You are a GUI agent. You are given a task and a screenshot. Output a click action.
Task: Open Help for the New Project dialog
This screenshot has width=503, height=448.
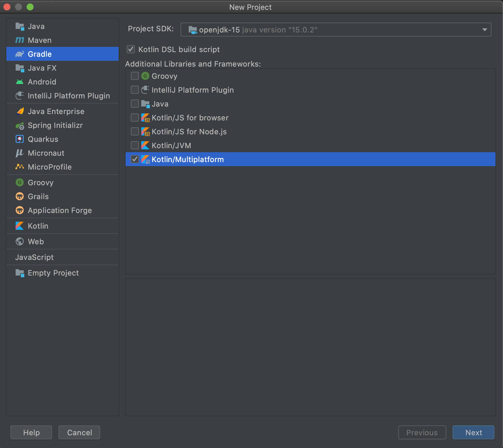tap(31, 432)
